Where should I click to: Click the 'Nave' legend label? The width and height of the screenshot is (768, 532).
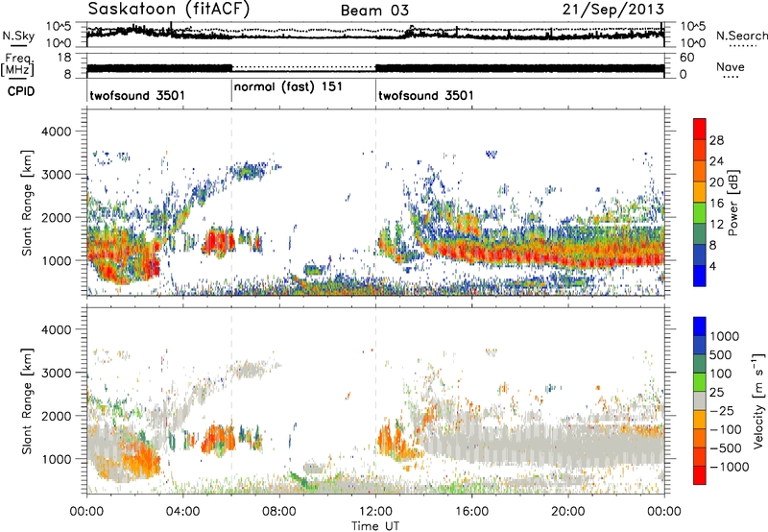click(x=731, y=66)
